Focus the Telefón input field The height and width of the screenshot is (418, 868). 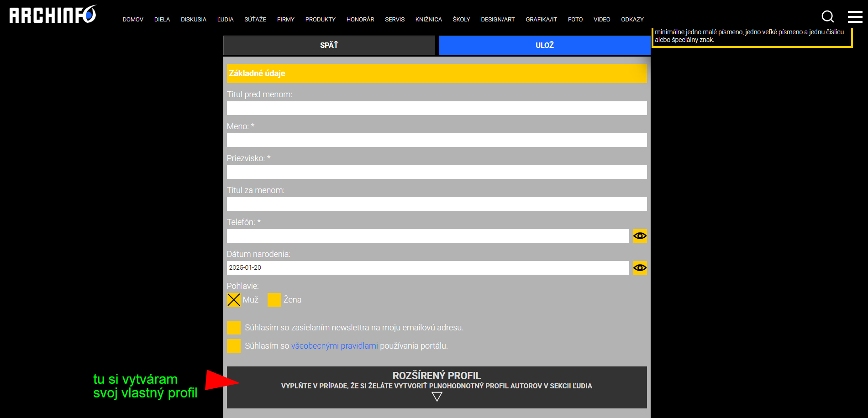point(427,236)
